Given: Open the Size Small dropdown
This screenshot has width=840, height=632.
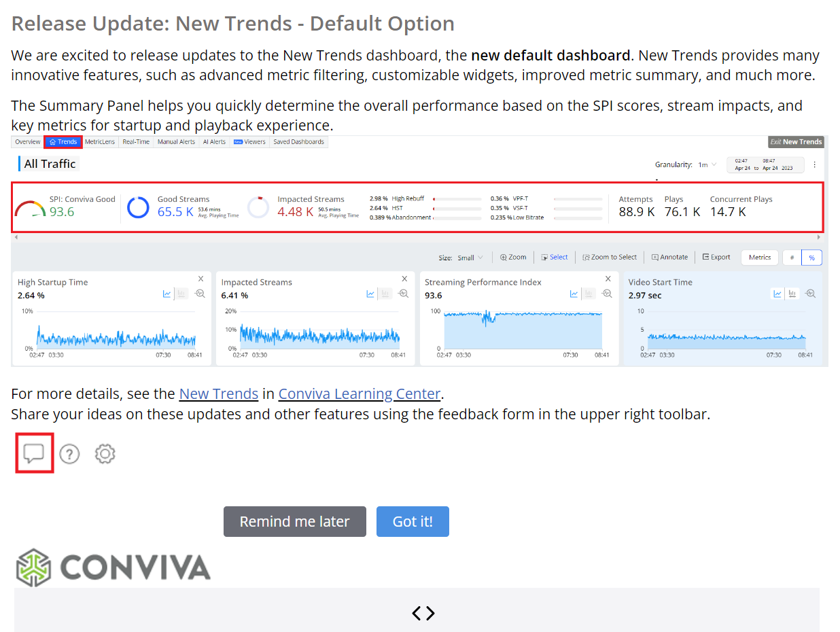Looking at the screenshot, I should click(470, 258).
